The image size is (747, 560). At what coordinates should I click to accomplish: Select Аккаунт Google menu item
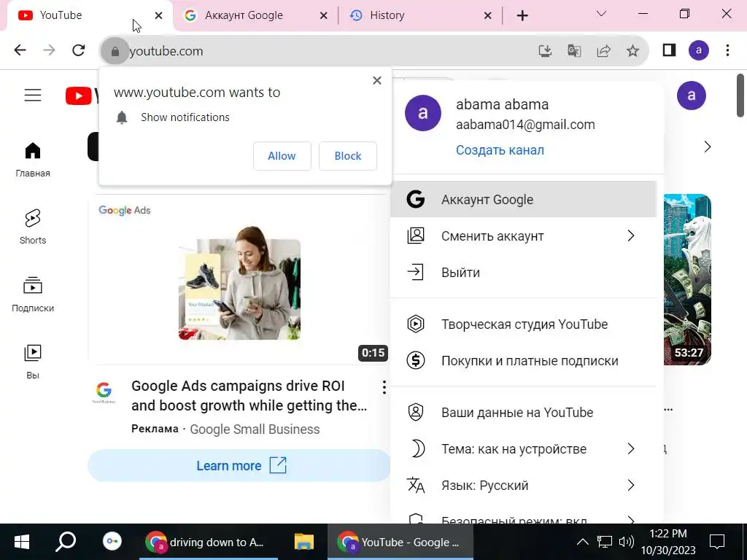click(x=524, y=199)
